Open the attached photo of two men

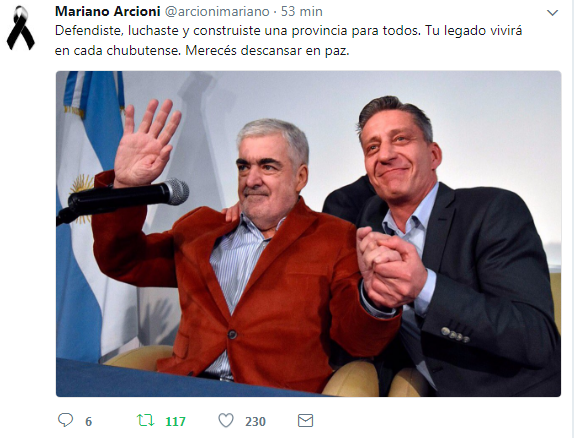pos(308,234)
